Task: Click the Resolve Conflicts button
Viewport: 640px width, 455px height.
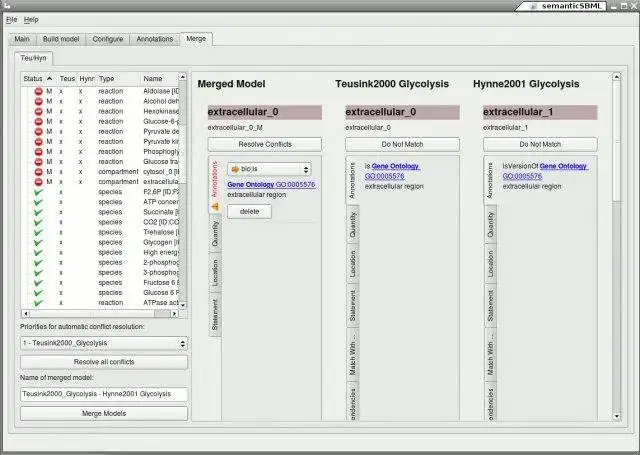Action: point(265,144)
